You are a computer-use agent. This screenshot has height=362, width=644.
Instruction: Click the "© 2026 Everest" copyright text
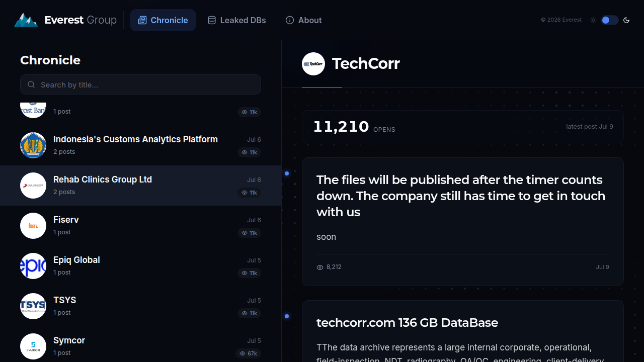[561, 20]
